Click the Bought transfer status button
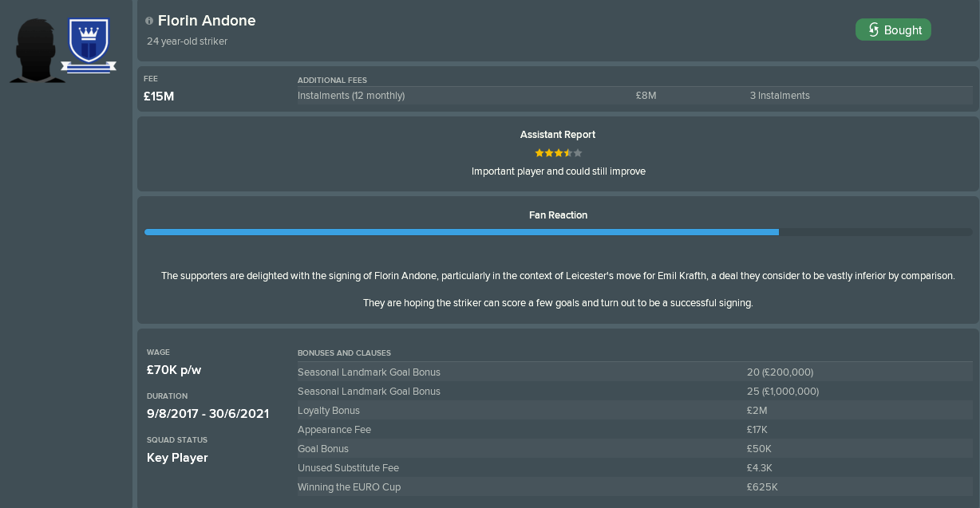The height and width of the screenshot is (508, 980). 893,30
